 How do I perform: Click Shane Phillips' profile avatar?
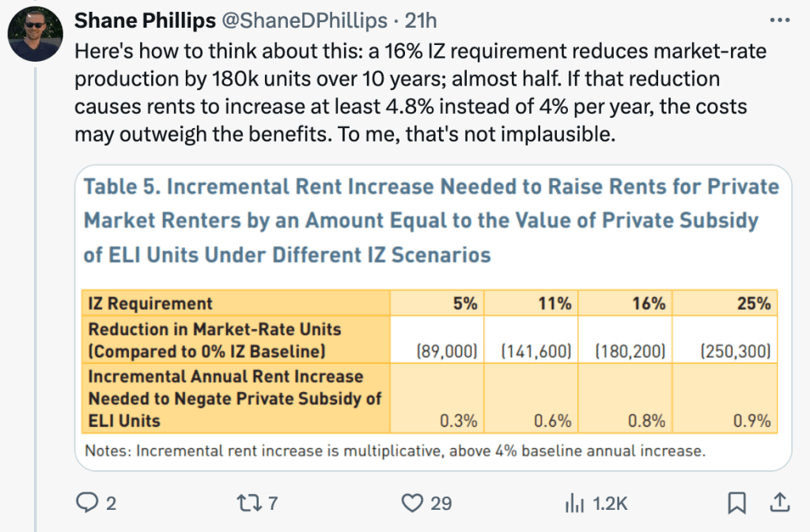35,33
